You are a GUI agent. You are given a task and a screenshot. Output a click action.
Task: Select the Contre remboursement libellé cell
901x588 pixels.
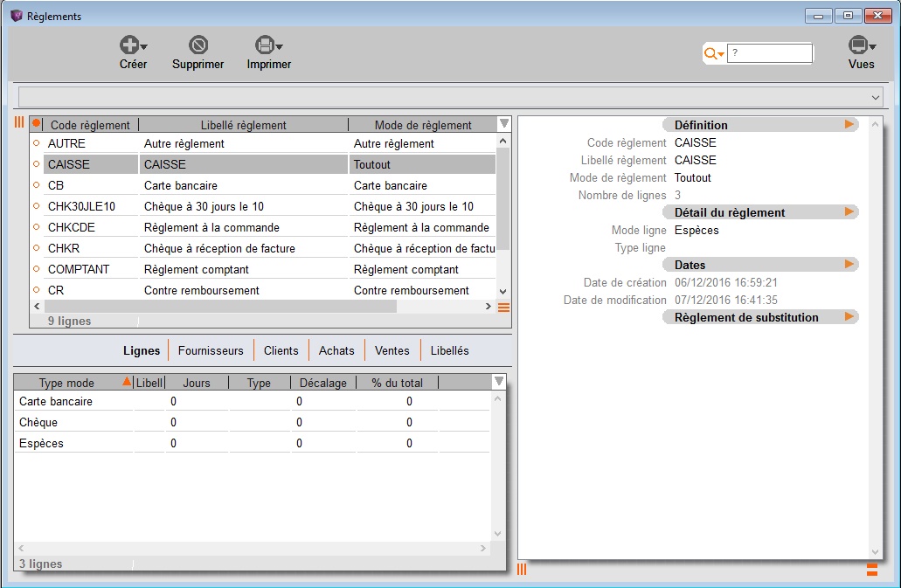click(x=243, y=290)
